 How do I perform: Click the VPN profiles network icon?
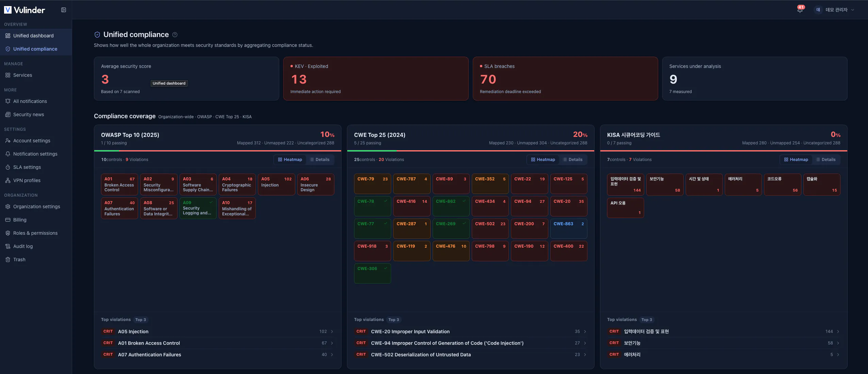pyautogui.click(x=8, y=180)
